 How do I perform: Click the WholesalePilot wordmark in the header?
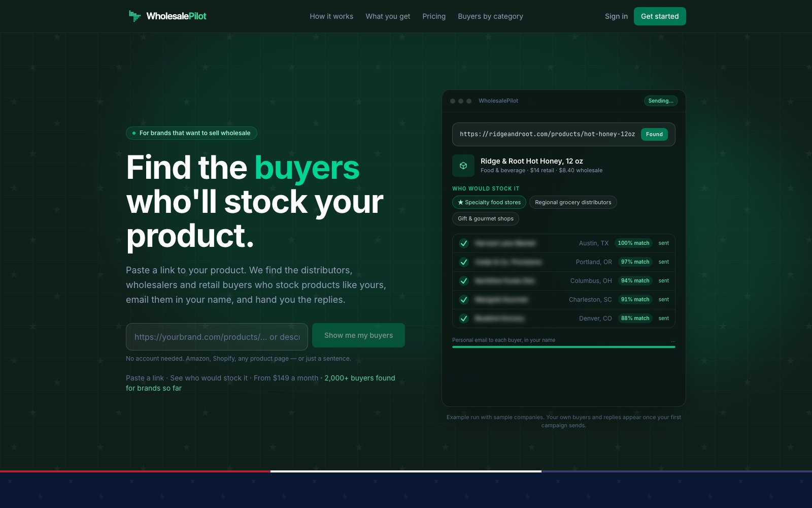click(x=176, y=16)
